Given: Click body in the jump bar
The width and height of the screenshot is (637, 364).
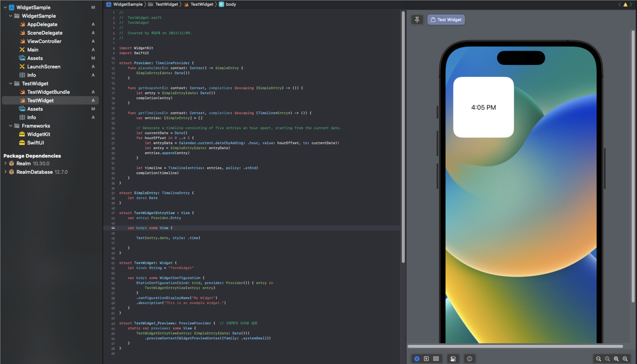Looking at the screenshot, I should point(230,4).
